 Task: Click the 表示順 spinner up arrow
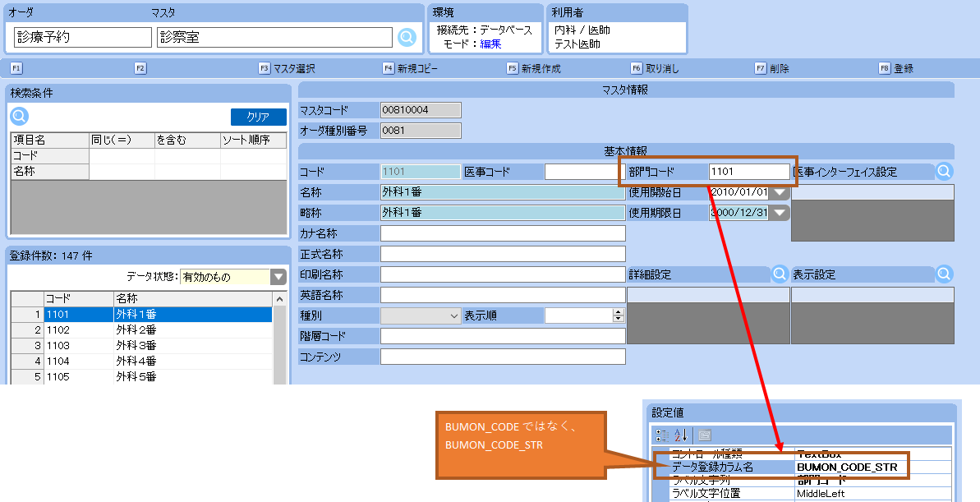[618, 312]
